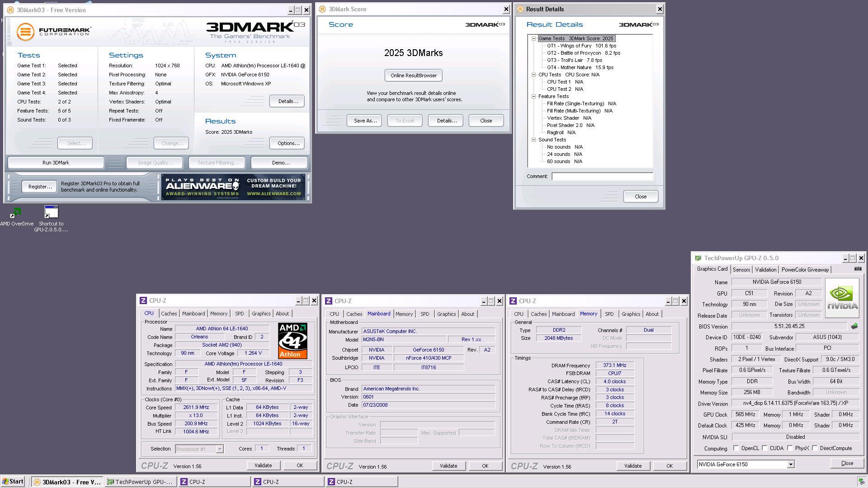Select the Ragtroll result row
The image size is (868, 488).
pyautogui.click(x=561, y=132)
